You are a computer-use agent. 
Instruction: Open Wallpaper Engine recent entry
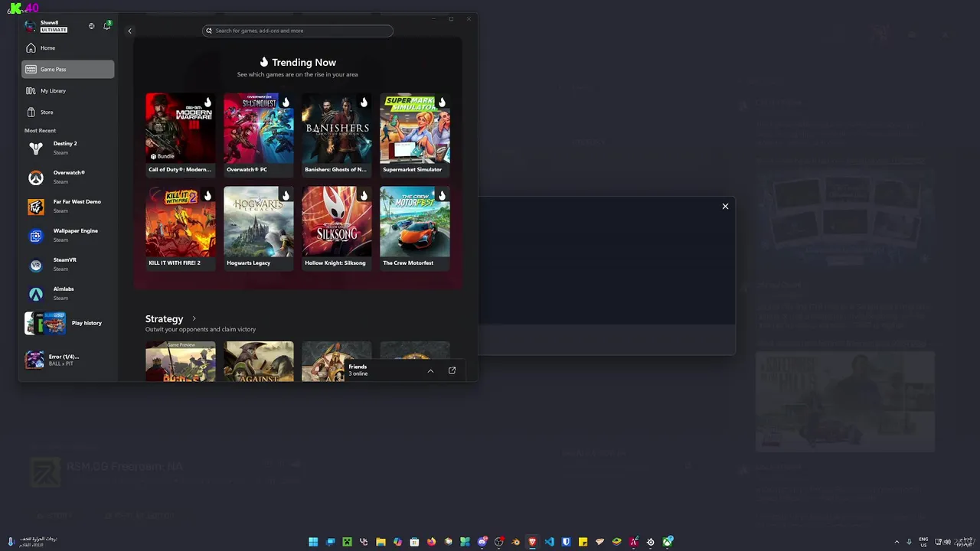pyautogui.click(x=68, y=235)
